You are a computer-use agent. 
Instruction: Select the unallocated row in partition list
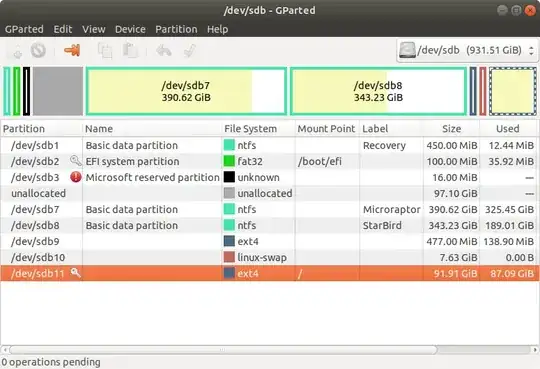point(270,193)
